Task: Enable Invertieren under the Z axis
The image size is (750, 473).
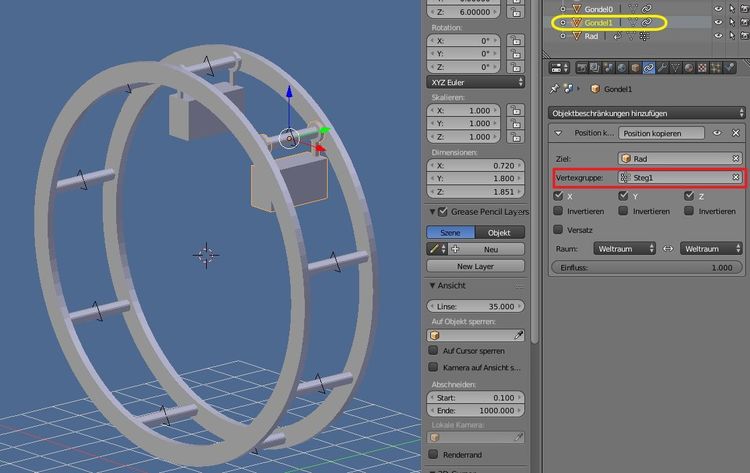Action: click(x=689, y=211)
